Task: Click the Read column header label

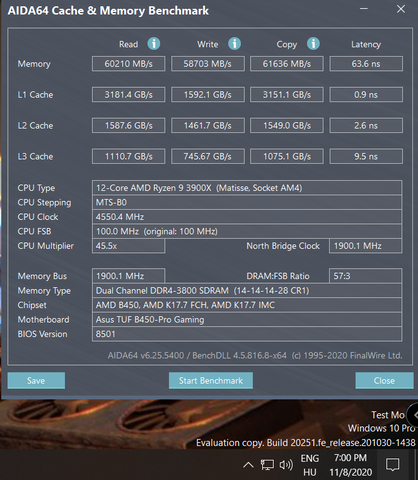Action: pyautogui.click(x=128, y=44)
